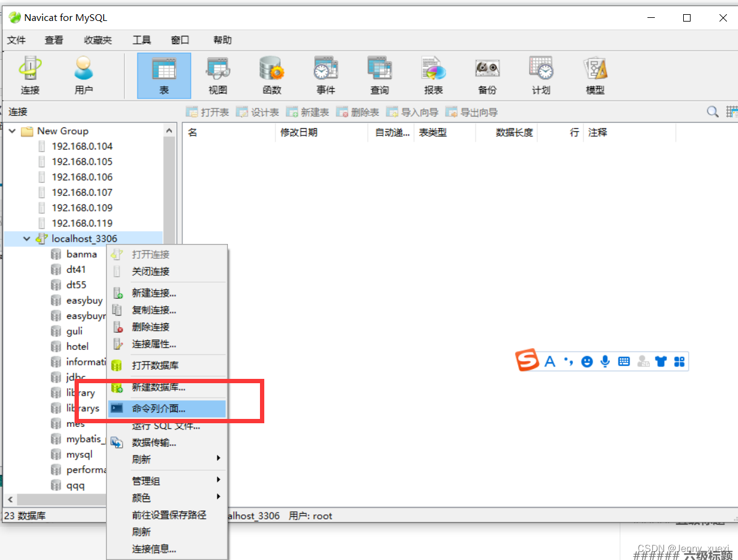This screenshot has height=560, width=738.
Task: Open the 查看 menu
Action: tap(54, 41)
